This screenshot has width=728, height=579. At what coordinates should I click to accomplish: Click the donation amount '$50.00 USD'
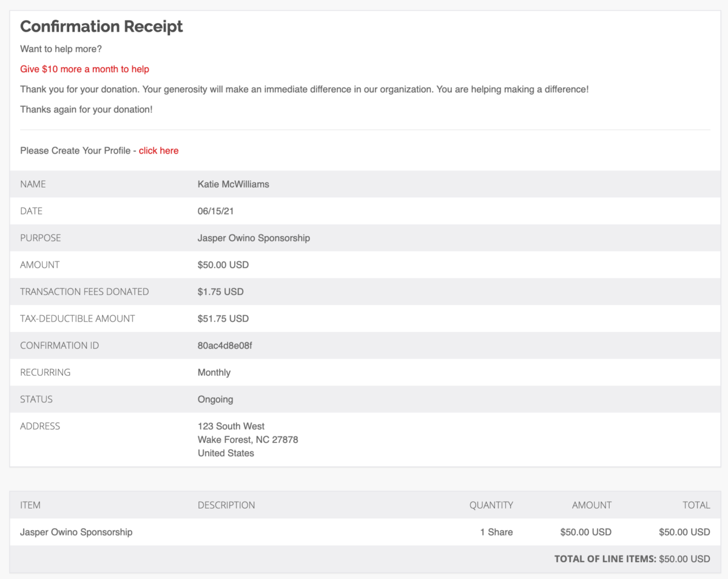(222, 265)
